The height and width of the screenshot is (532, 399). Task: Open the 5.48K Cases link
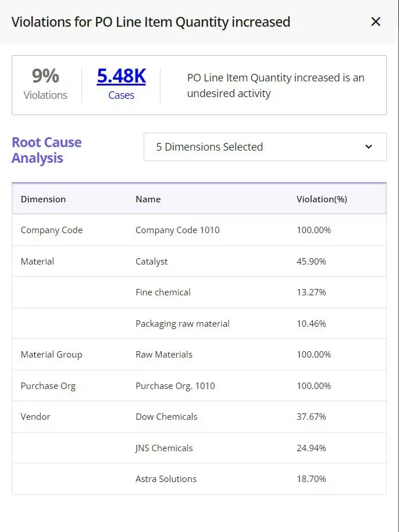coord(121,76)
